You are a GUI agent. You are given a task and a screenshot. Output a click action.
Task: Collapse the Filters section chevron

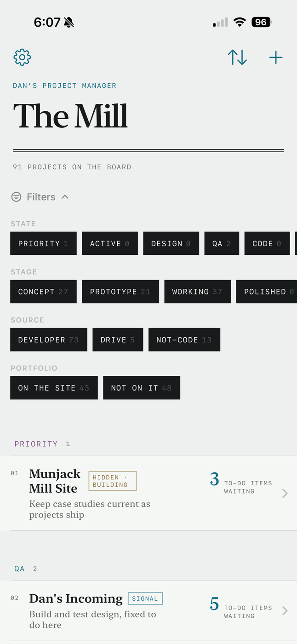coord(65,197)
